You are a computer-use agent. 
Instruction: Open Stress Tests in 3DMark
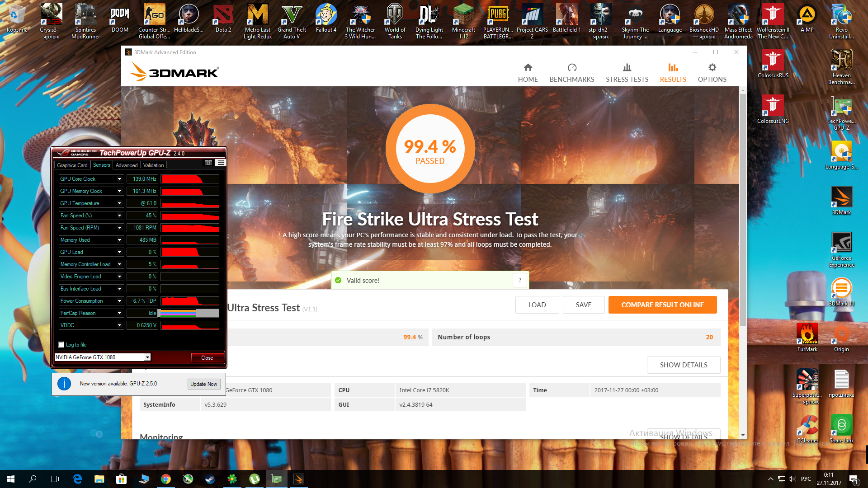tap(627, 73)
